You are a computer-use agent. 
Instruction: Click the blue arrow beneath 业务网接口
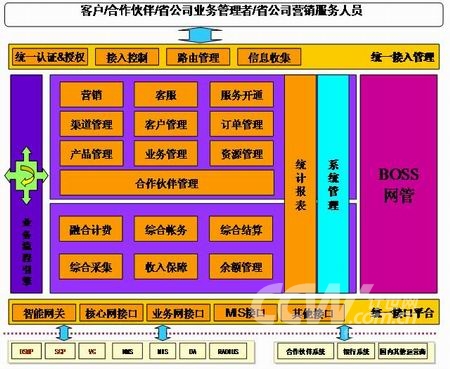pyautogui.click(x=162, y=333)
